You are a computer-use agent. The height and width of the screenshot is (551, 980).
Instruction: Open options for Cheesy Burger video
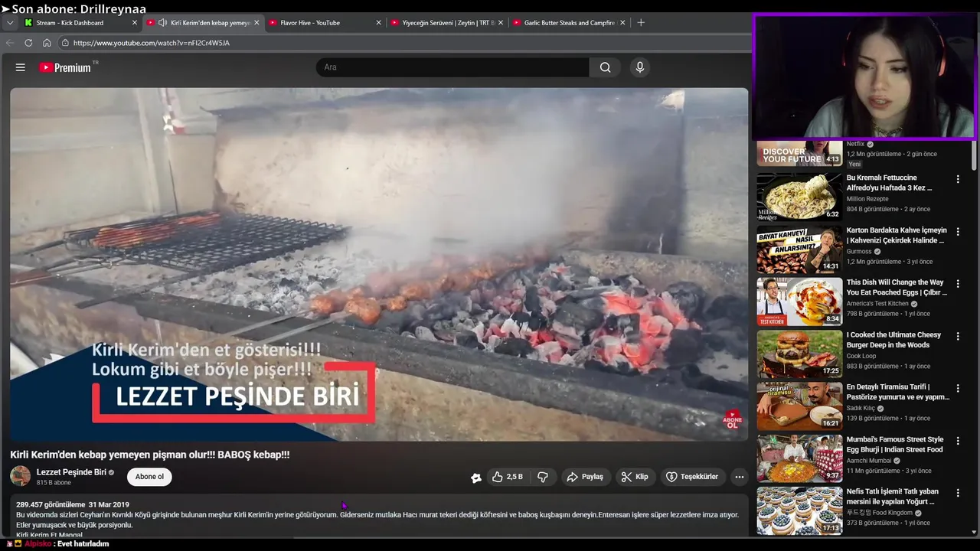coord(957,336)
